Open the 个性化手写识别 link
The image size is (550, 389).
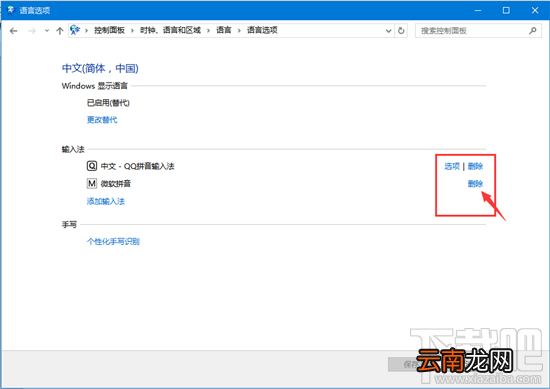coord(113,241)
